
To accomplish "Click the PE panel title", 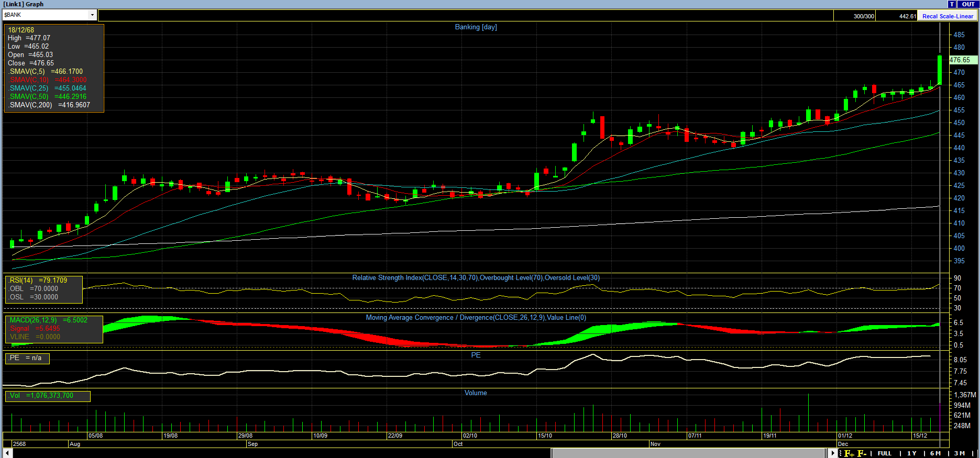I will click(476, 355).
